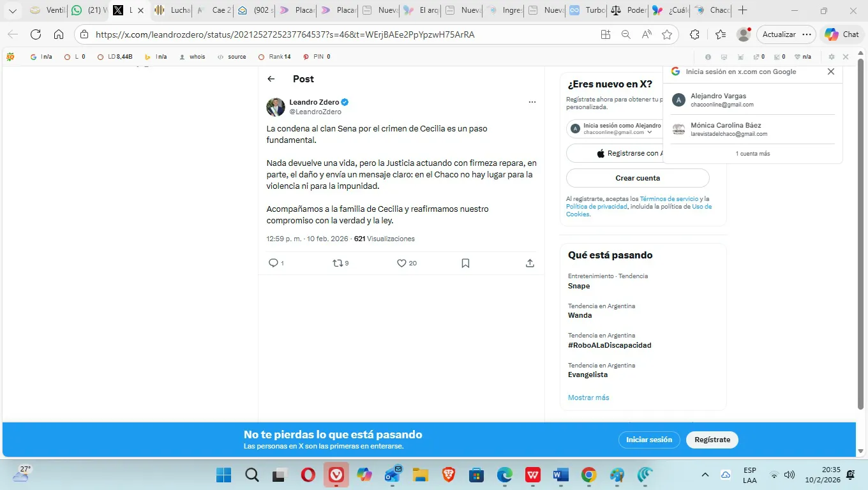Click the share icon on the post

[x=530, y=263]
